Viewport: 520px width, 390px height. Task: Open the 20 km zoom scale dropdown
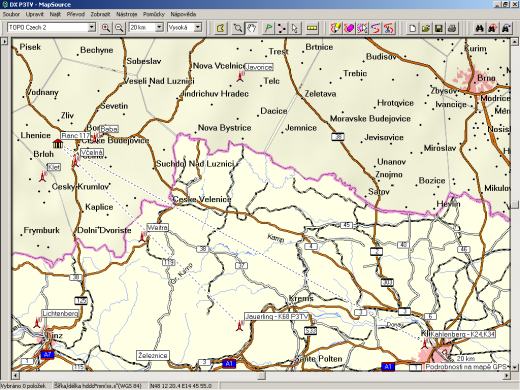click(159, 27)
